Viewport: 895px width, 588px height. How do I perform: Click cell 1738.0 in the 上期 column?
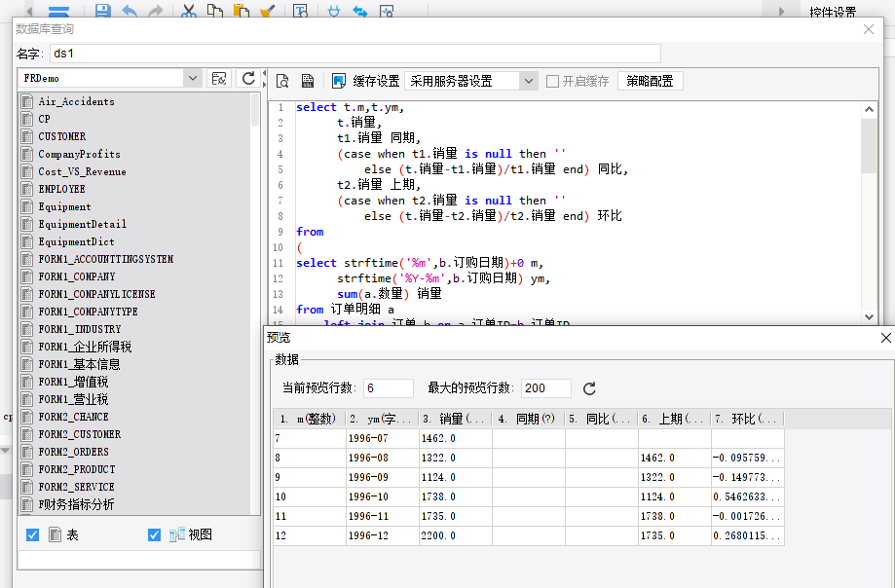675,516
